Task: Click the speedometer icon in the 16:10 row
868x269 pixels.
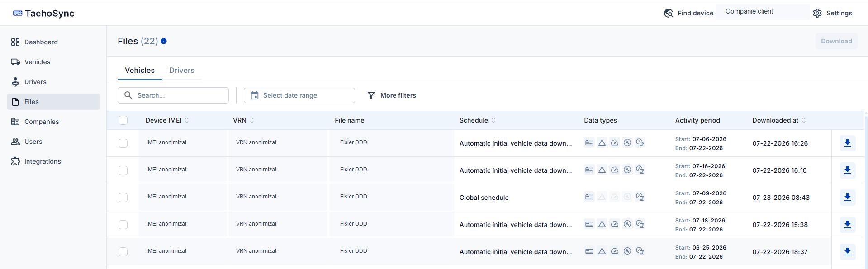Action: click(x=615, y=170)
